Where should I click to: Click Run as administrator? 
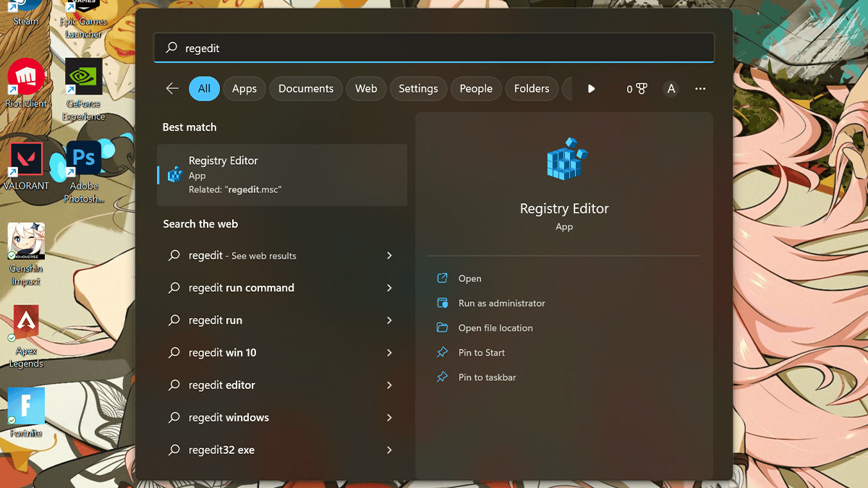click(x=501, y=303)
